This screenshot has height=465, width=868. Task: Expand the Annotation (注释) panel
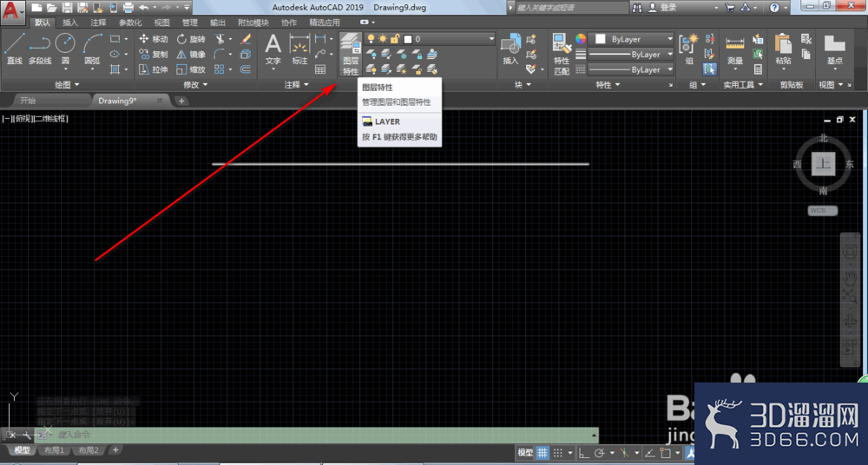click(297, 85)
